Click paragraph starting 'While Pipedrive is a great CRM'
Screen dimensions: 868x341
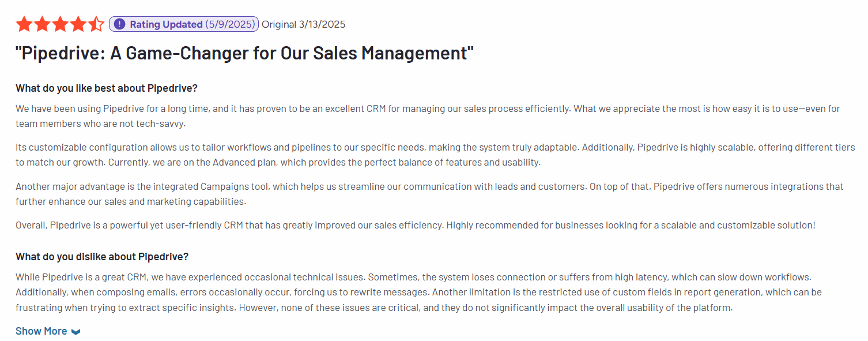pos(418,292)
